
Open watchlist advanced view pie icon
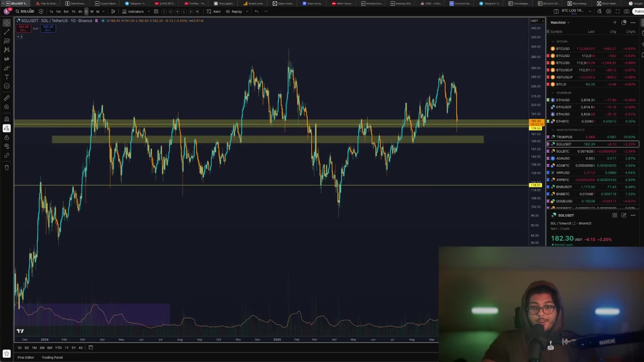624,23
